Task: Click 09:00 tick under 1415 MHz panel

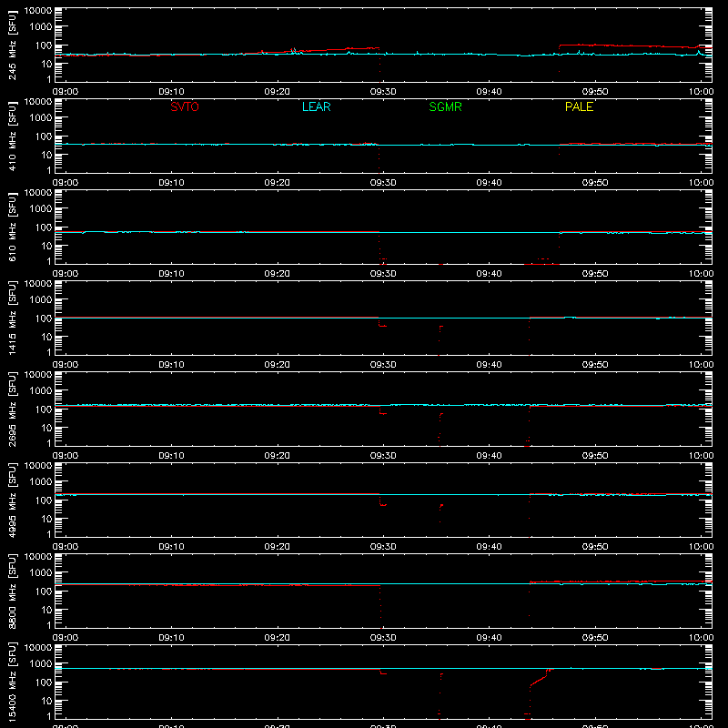Action: 66,365
